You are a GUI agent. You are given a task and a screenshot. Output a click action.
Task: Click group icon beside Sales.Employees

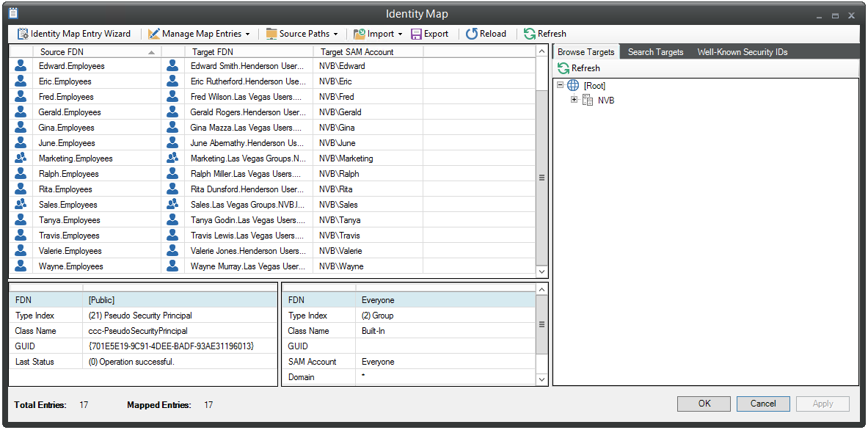click(21, 205)
